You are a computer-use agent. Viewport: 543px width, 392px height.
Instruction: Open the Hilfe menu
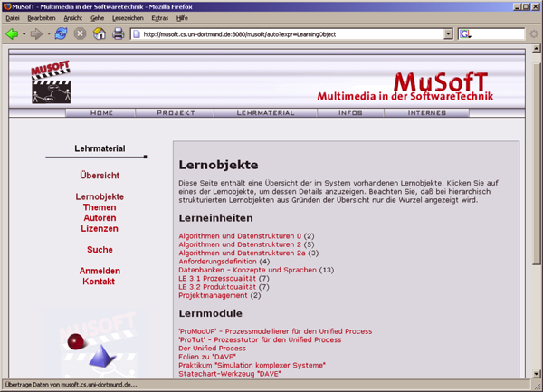pos(182,18)
